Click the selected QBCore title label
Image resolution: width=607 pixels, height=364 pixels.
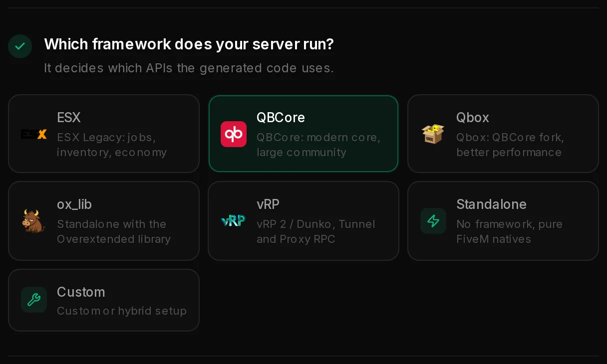(x=281, y=118)
